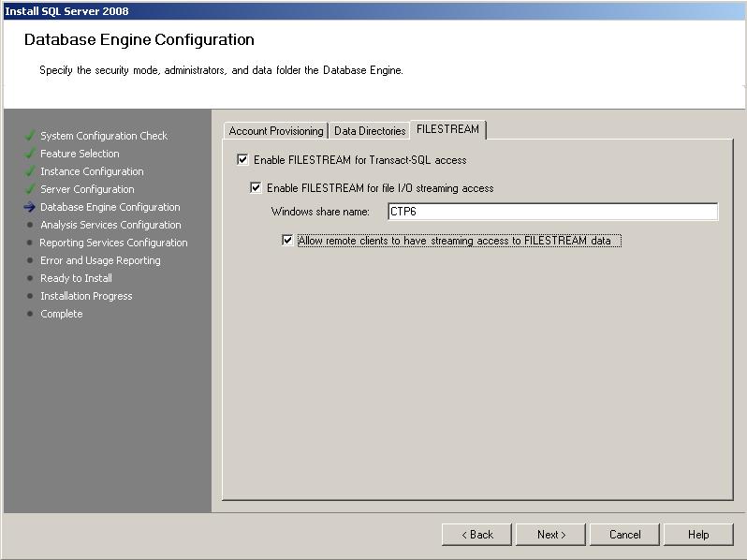Go back with the Back button

pos(476,535)
